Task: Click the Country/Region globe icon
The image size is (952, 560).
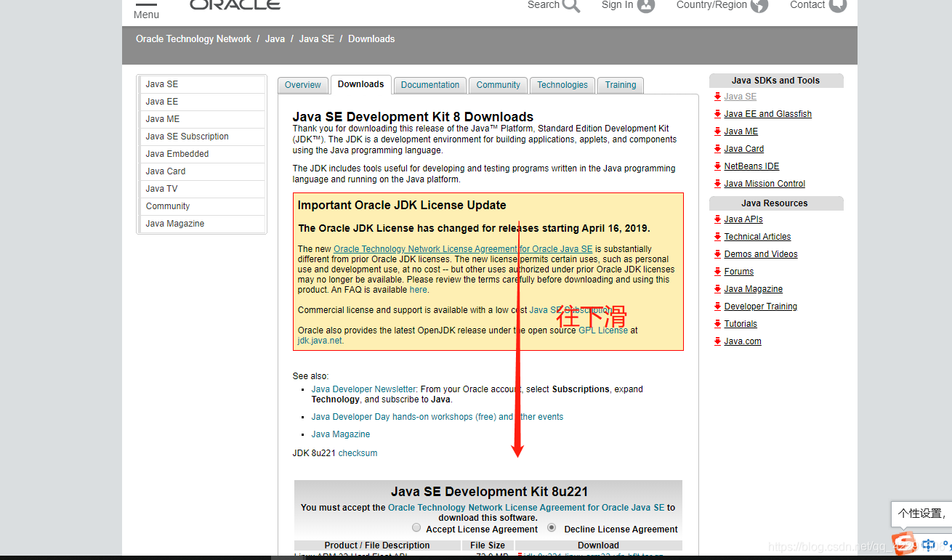Action: coord(759,6)
